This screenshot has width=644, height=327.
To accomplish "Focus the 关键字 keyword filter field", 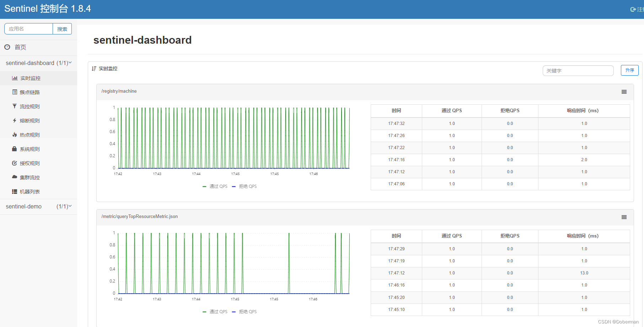I will point(578,71).
